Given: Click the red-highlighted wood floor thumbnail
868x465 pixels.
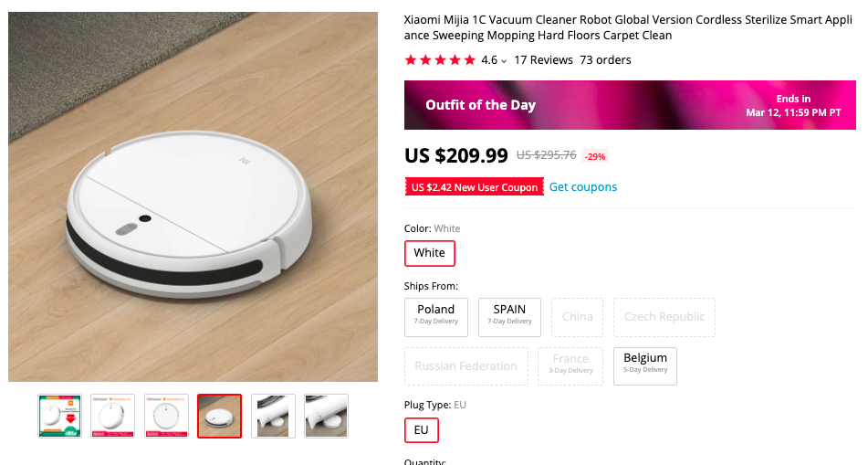Looking at the screenshot, I should [x=220, y=417].
